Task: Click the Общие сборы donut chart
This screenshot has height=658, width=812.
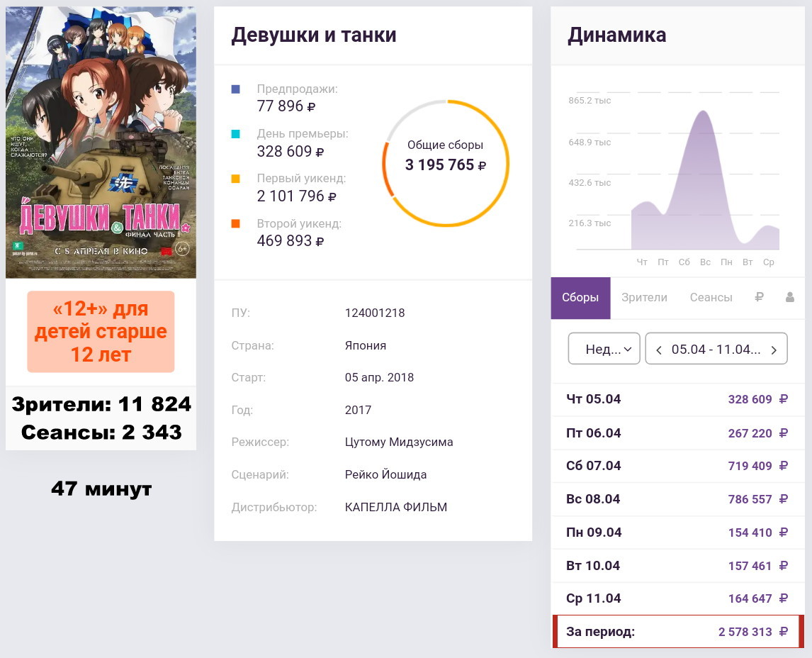Action: [446, 163]
